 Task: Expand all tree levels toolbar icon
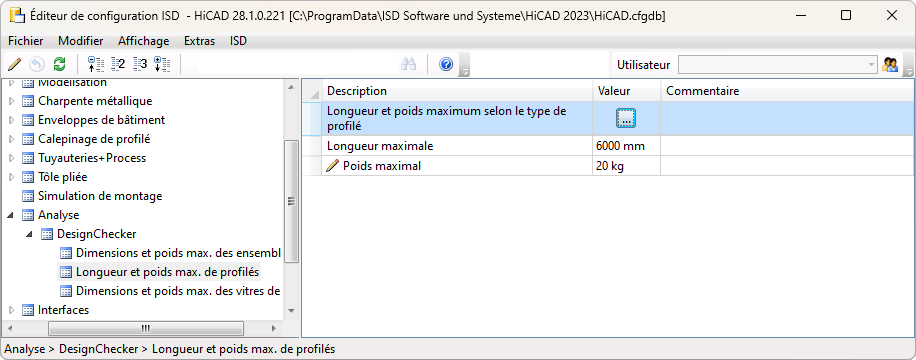coord(162,64)
